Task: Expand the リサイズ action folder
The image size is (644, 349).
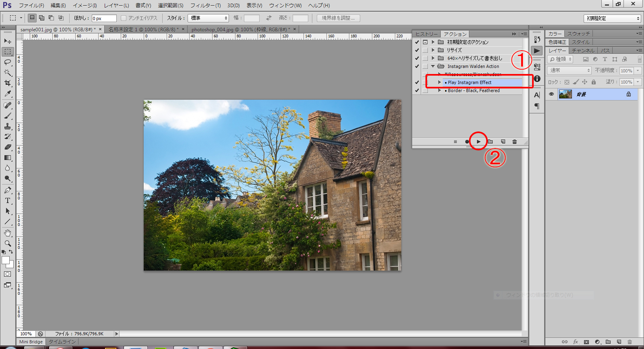Action: [x=433, y=50]
